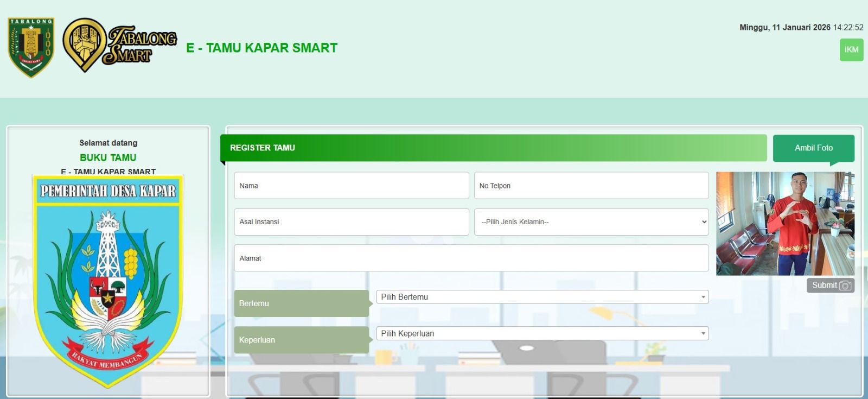Open the Pilih Keperluan dropdown
This screenshot has height=399, width=868.
[542, 333]
